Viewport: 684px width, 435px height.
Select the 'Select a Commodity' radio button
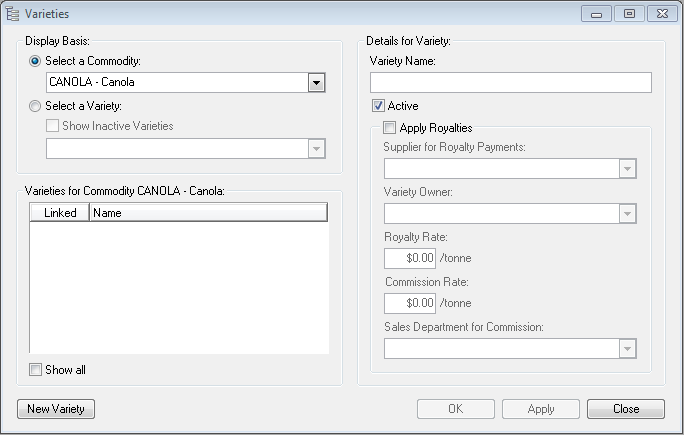[x=36, y=61]
